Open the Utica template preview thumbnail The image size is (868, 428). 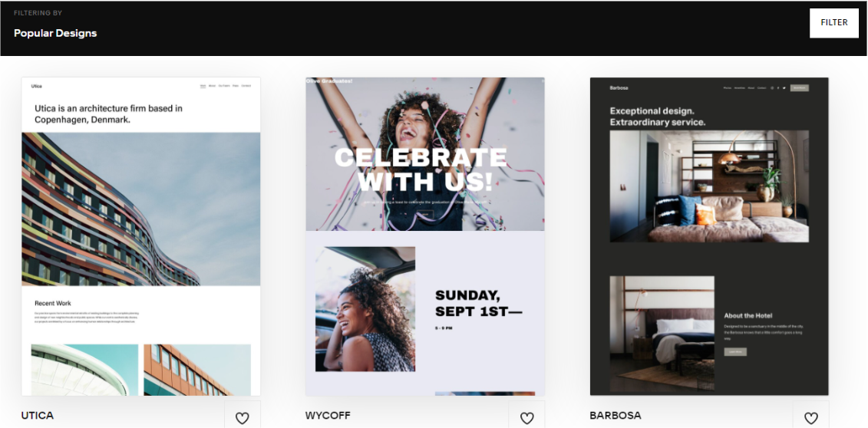tap(140, 236)
